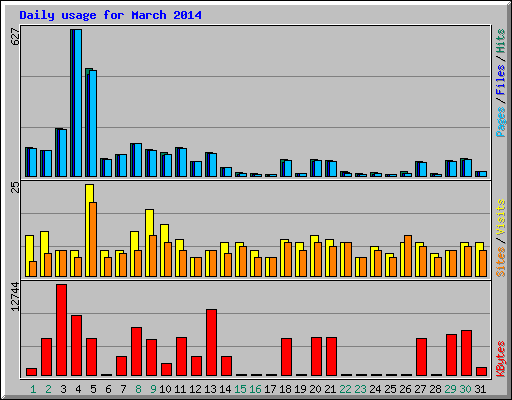The image size is (512, 400).
Task: Click the day 13 red KBytes bar
Action: pyautogui.click(x=211, y=343)
